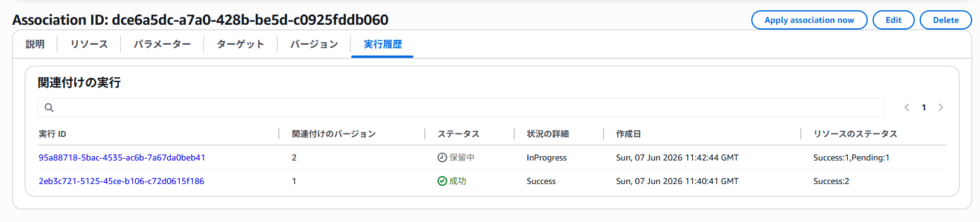
Task: Open execution 2eb3c721-5125-45ce-b106-c72d0615f186
Action: (121, 181)
